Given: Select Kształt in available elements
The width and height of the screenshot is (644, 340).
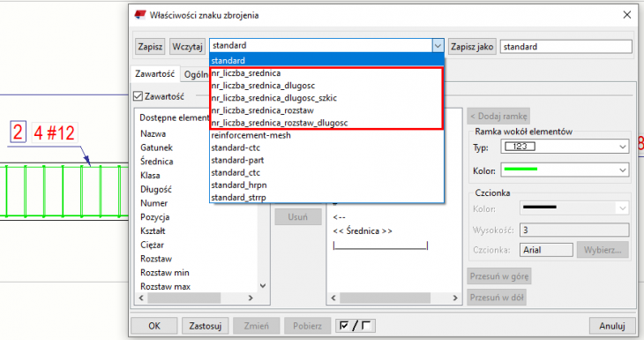Looking at the screenshot, I should click(153, 231).
